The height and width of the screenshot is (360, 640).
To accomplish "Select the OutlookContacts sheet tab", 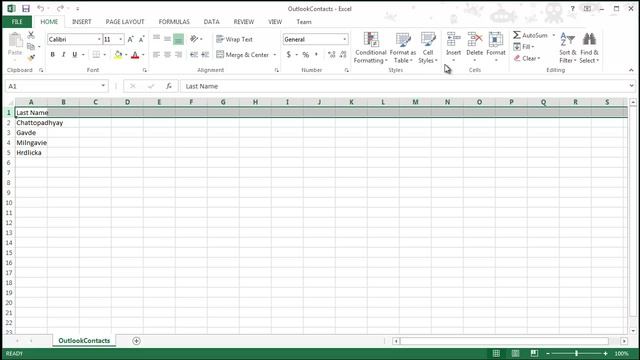I will (84, 340).
